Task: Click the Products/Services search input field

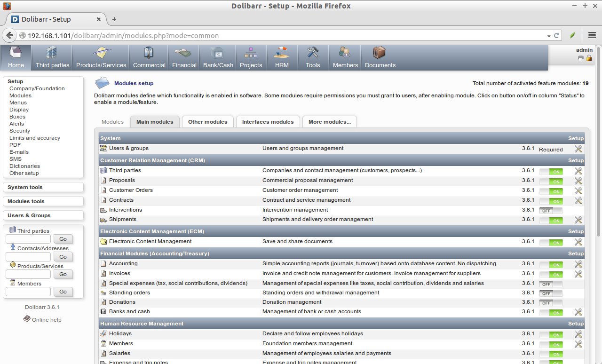Action: [28, 274]
